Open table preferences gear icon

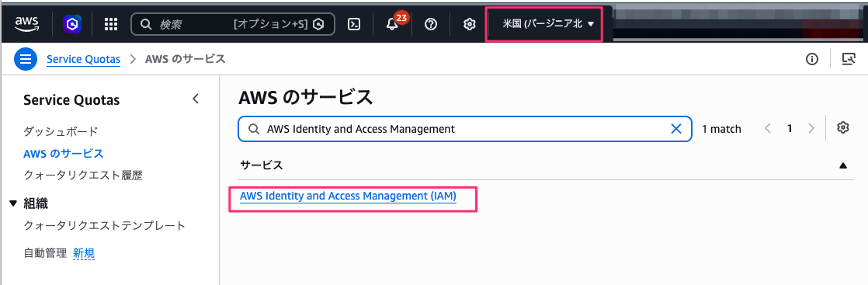coord(843,128)
